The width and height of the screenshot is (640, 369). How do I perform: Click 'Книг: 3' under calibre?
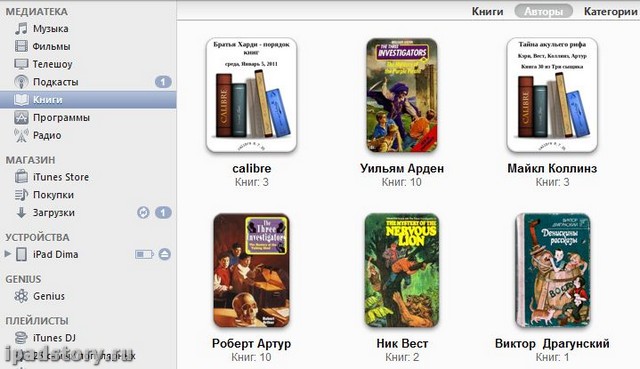tap(251, 182)
